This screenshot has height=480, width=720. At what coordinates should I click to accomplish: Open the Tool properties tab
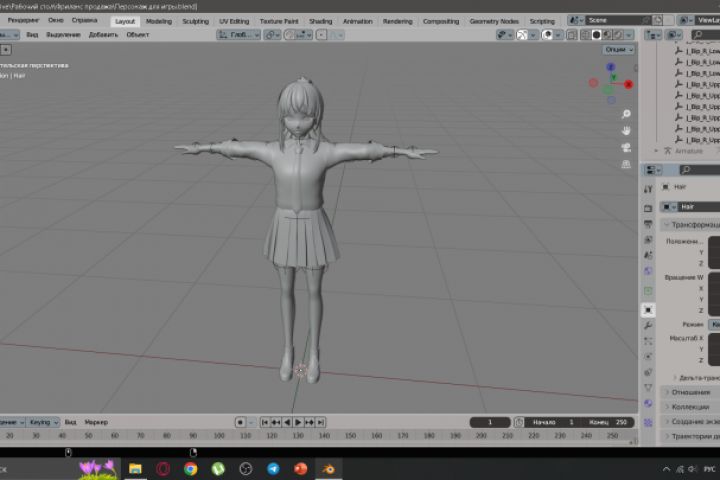tap(648, 189)
